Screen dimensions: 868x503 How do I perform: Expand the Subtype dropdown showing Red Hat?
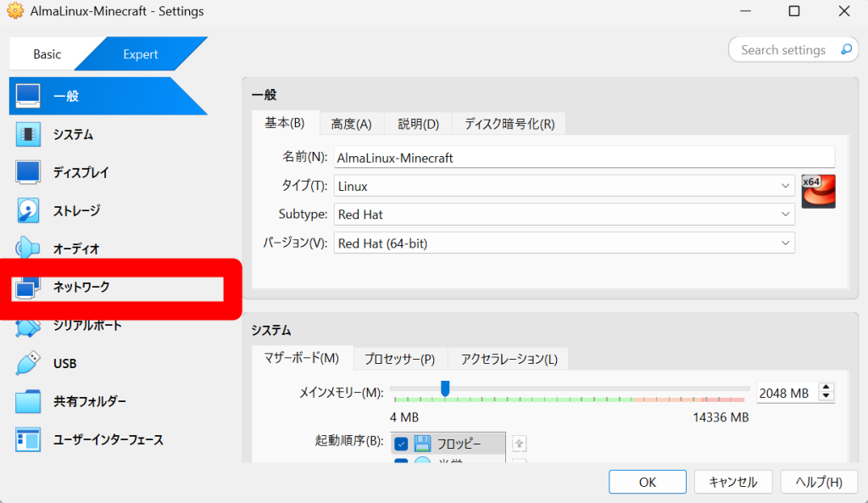click(x=564, y=215)
